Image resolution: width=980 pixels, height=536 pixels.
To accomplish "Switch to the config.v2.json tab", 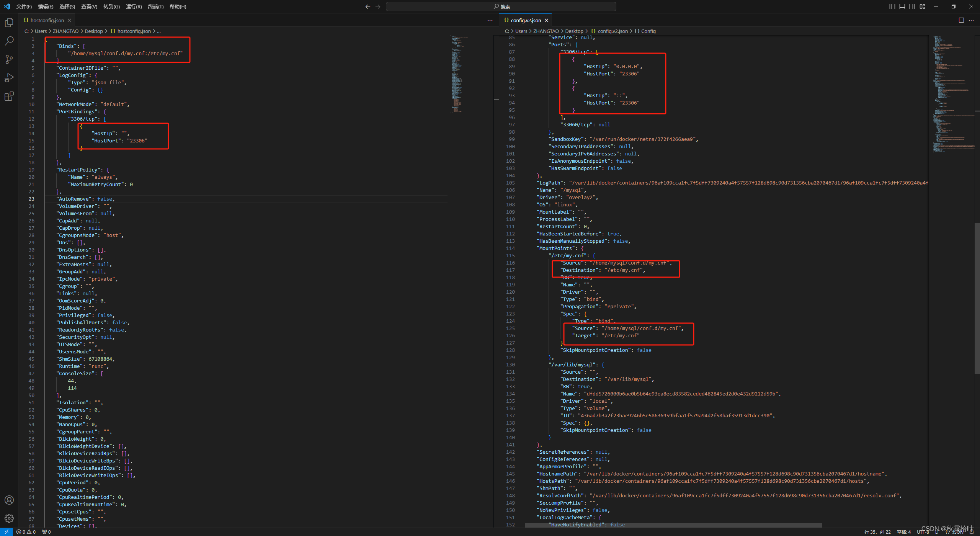I will [x=526, y=20].
